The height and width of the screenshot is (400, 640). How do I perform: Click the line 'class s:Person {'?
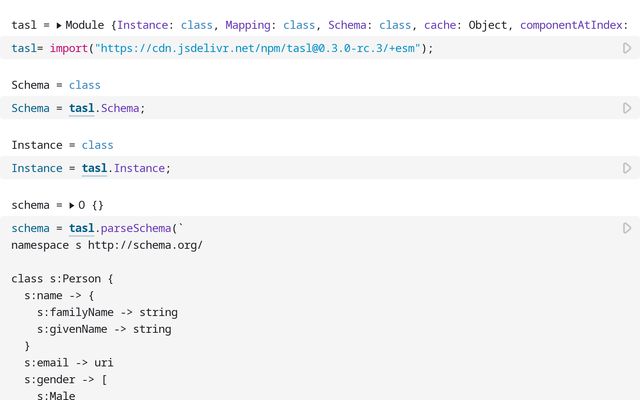pos(62,279)
